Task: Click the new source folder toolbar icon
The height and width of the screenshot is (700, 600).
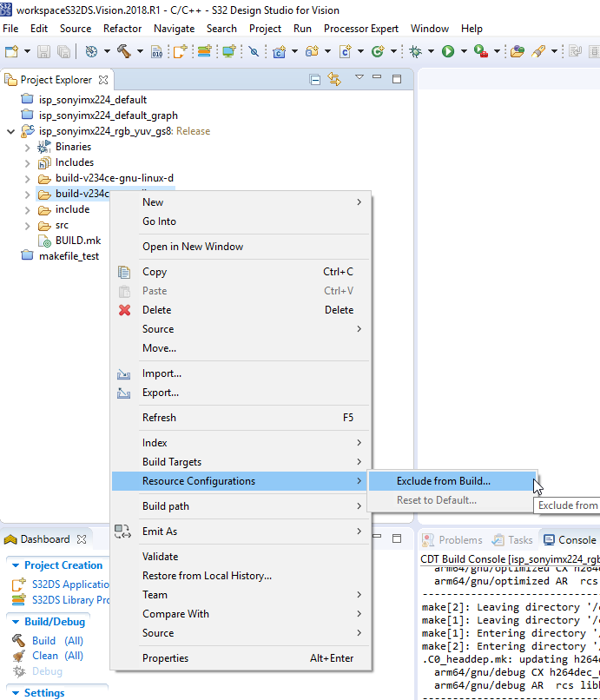Action: [x=312, y=51]
